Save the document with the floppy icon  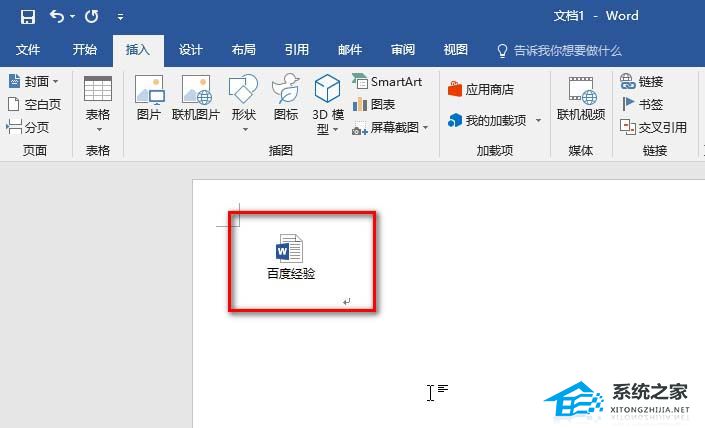27,17
